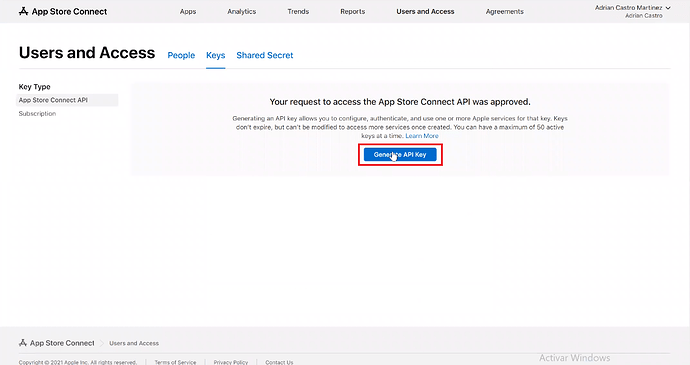Open the Learn More link

[422, 136]
